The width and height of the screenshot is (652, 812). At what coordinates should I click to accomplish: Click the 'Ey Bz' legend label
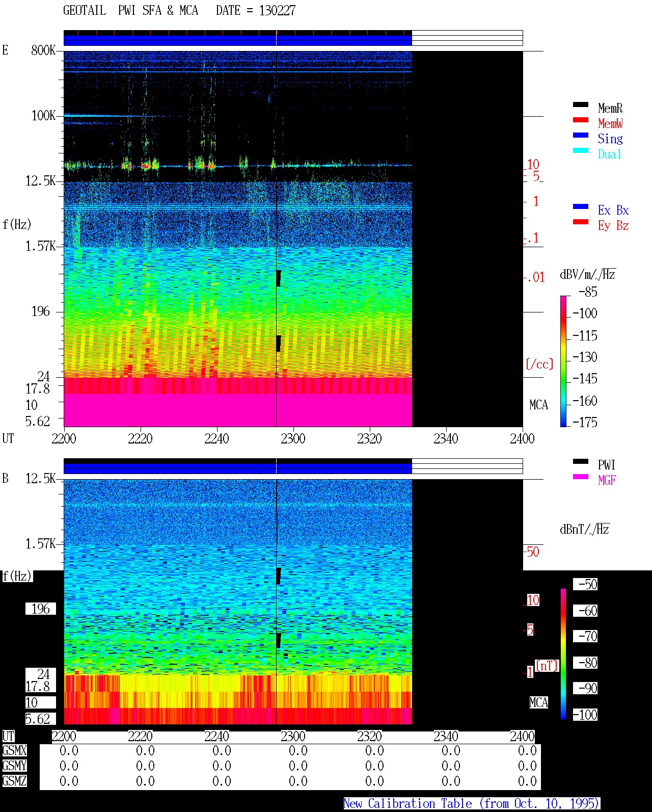[613, 225]
